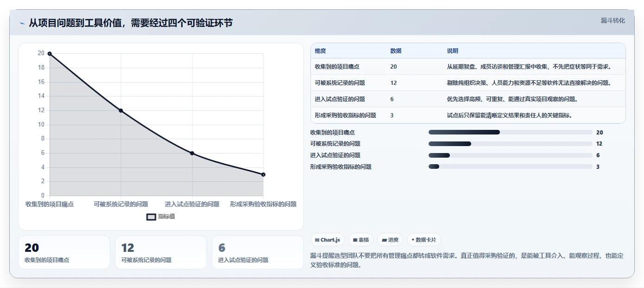Click x-axis label 收集到的项目痛点
The height and width of the screenshot is (288, 644).
[50, 204]
